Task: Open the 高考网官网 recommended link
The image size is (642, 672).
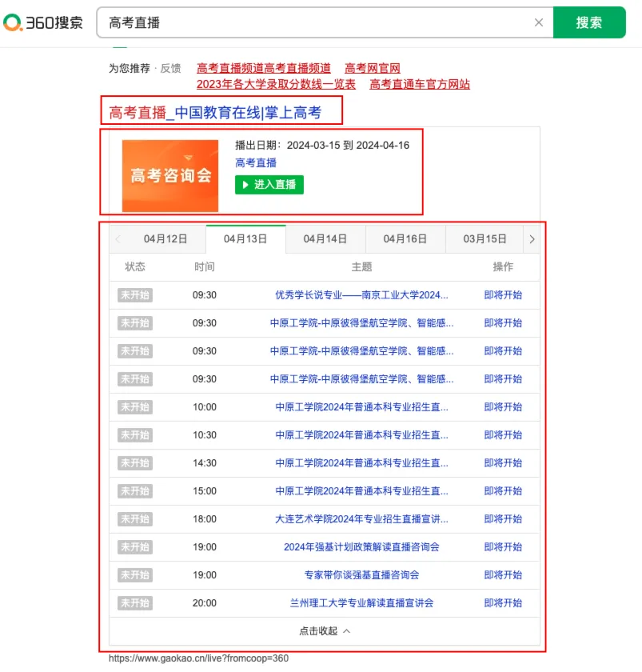Action: tap(373, 69)
